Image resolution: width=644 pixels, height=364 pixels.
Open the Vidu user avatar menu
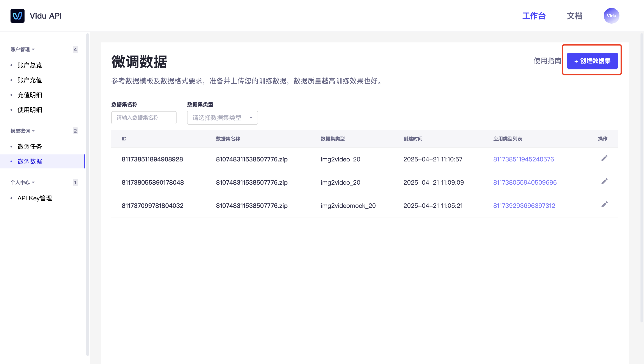[611, 16]
